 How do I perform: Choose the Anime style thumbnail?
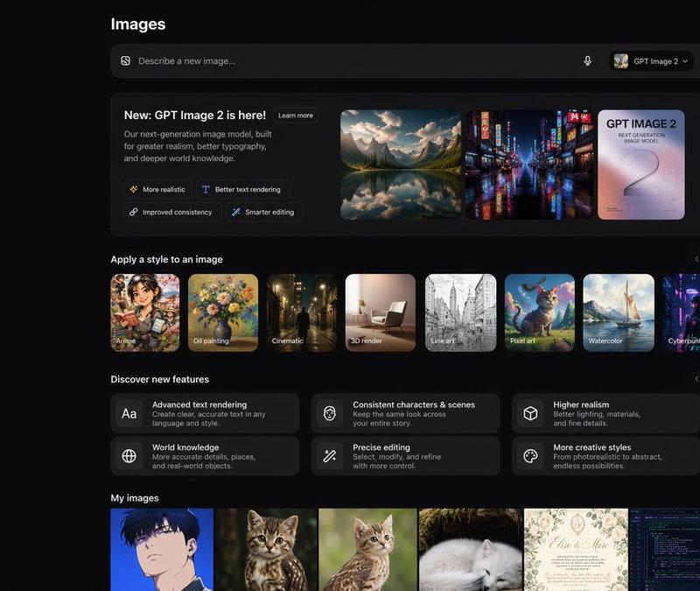point(145,313)
